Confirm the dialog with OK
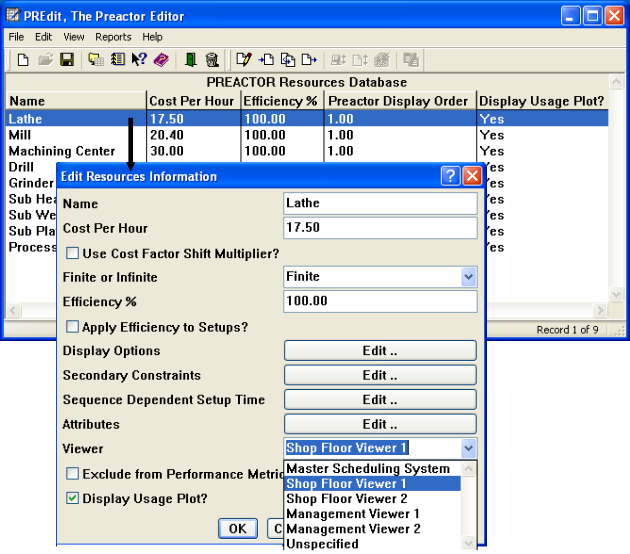 pyautogui.click(x=238, y=528)
